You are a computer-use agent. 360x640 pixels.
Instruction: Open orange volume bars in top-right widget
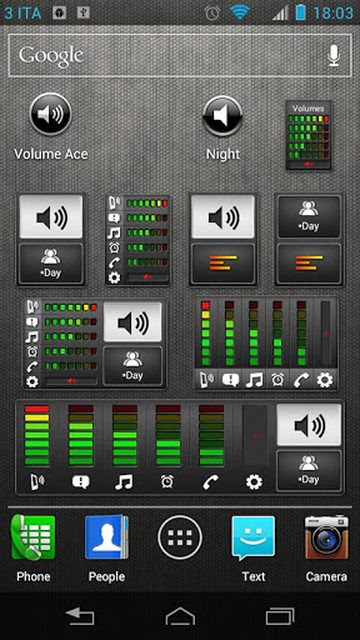[309, 263]
